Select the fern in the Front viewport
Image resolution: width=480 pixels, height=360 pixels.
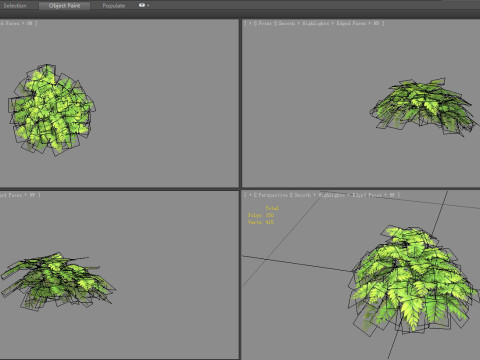coord(424,107)
